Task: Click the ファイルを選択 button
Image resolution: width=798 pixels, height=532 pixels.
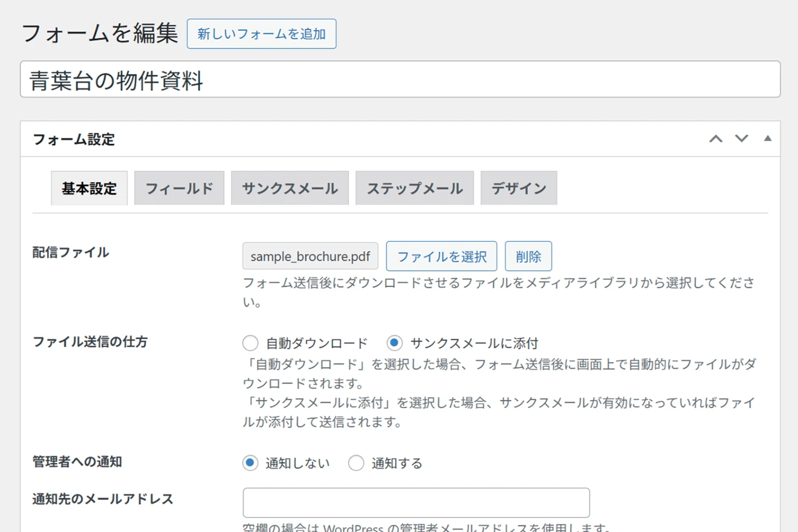Action: [441, 256]
